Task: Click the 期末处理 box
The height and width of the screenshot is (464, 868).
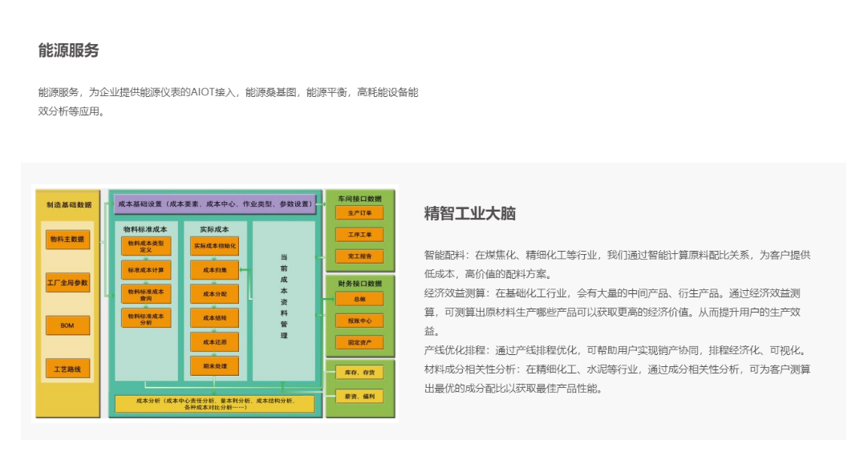Action: click(214, 366)
